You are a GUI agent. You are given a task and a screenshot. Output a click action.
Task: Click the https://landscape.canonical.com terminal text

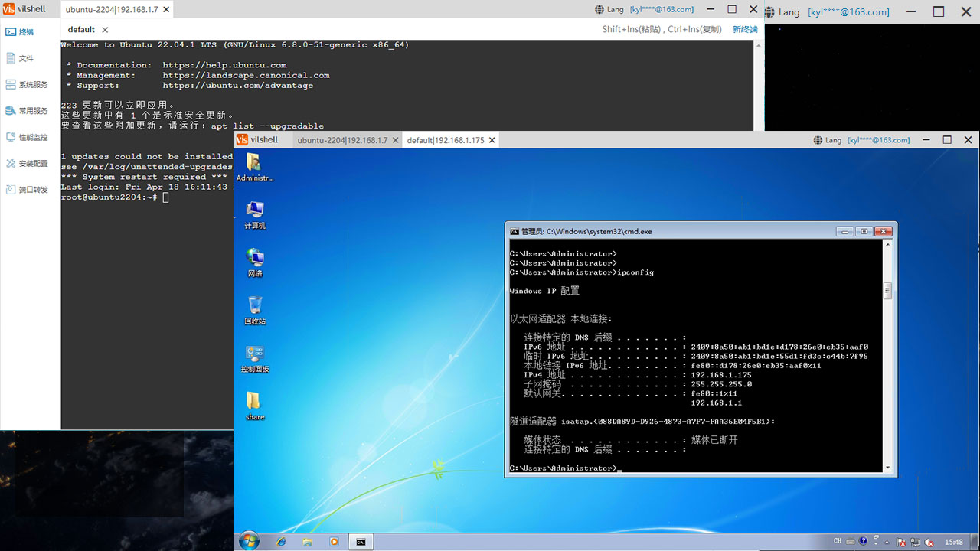tap(246, 75)
